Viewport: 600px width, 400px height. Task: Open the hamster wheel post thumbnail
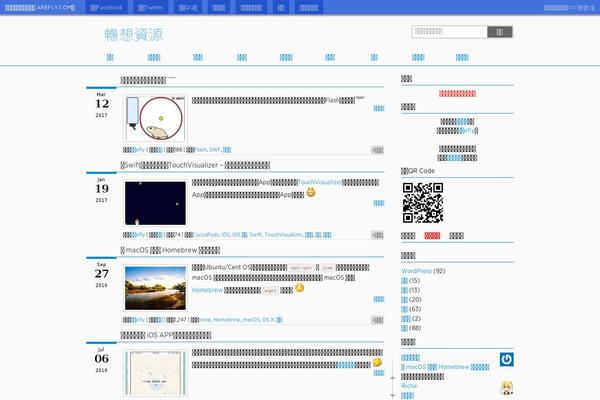click(155, 118)
